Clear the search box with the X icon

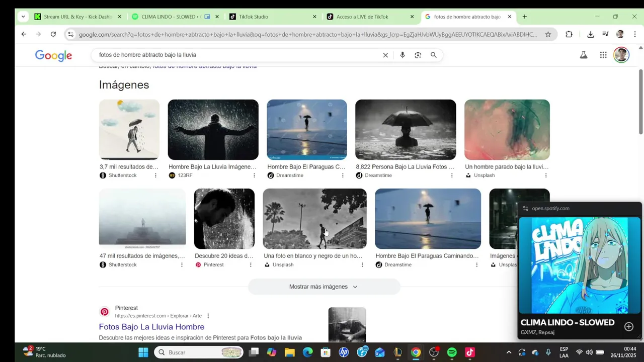(385, 55)
